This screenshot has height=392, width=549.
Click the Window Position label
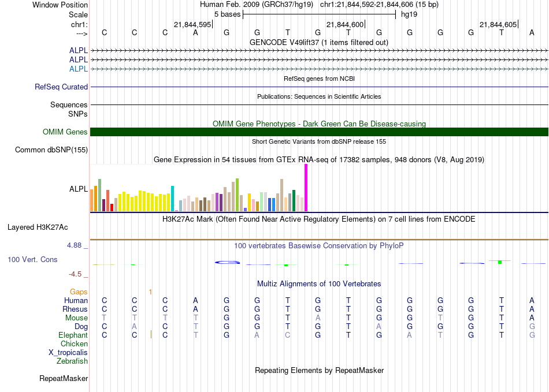60,5
